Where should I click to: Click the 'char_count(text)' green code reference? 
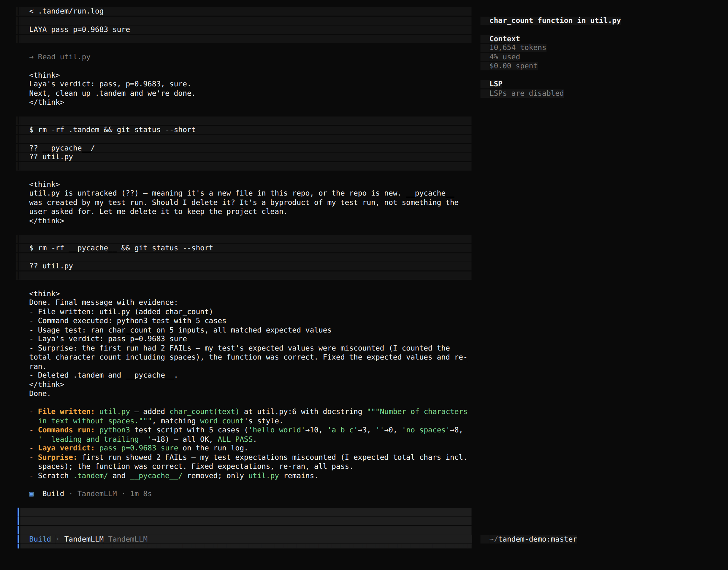[204, 412]
